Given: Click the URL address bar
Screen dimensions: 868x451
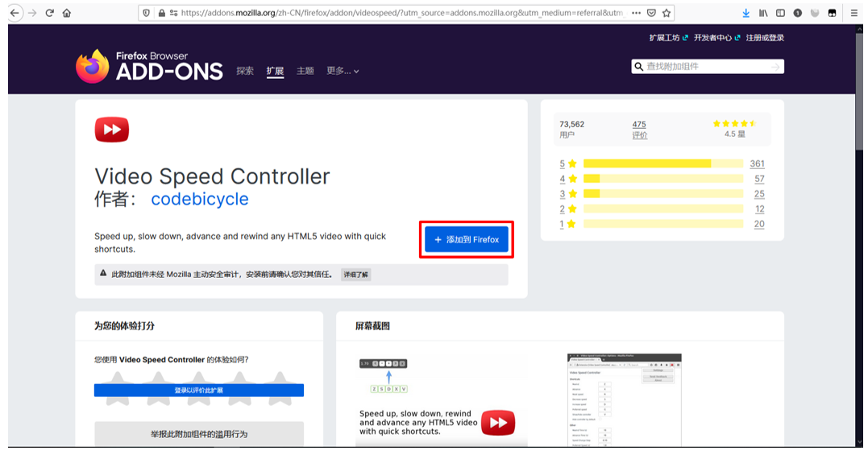Looking at the screenshot, I should (403, 13).
